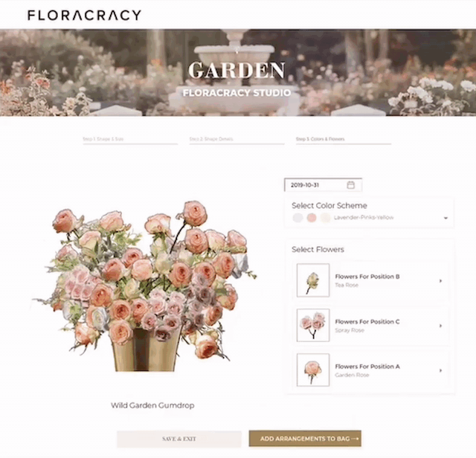Screen dimensions: 476x458
Task: Pick the lavender color swatch
Action: coord(297,217)
